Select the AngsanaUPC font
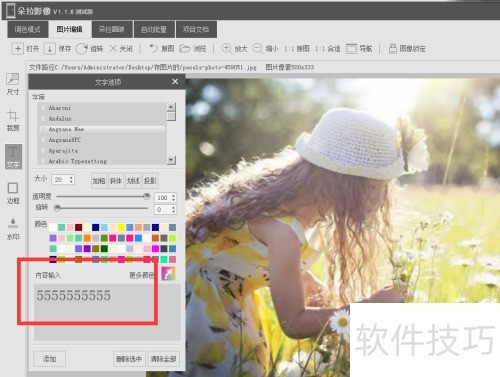This screenshot has height=377, width=500. (x=102, y=140)
